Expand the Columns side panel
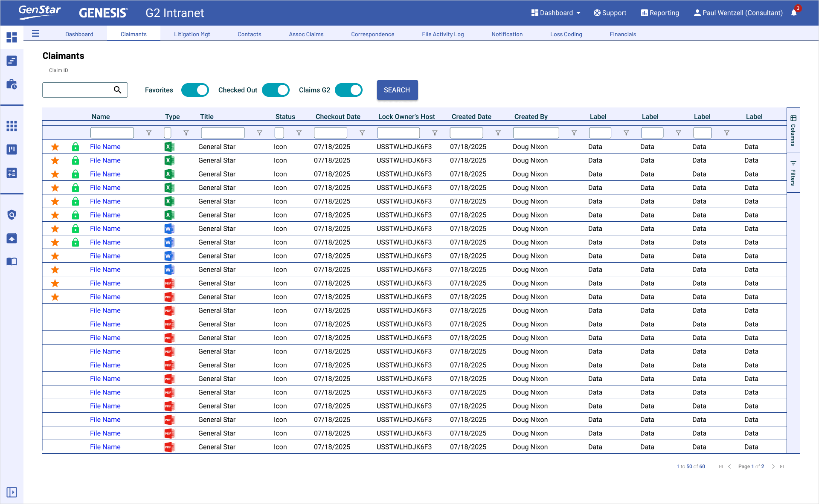This screenshot has width=819, height=504. tap(793, 130)
